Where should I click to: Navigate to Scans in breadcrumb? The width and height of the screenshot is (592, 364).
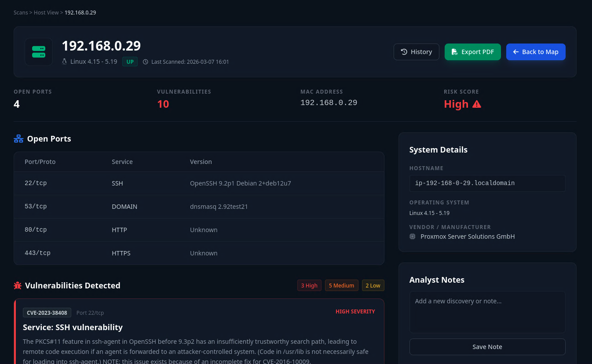point(21,13)
